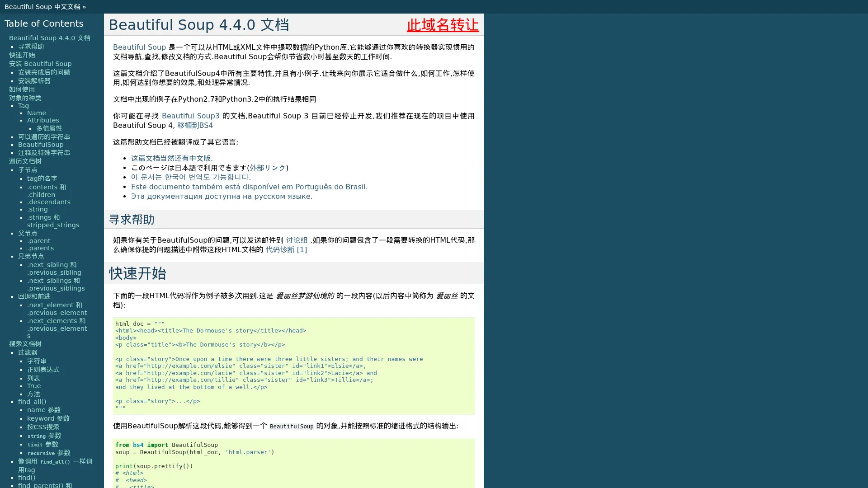Select Tag entry in table of contents
Viewport: 868px width, 488px height.
click(24, 106)
